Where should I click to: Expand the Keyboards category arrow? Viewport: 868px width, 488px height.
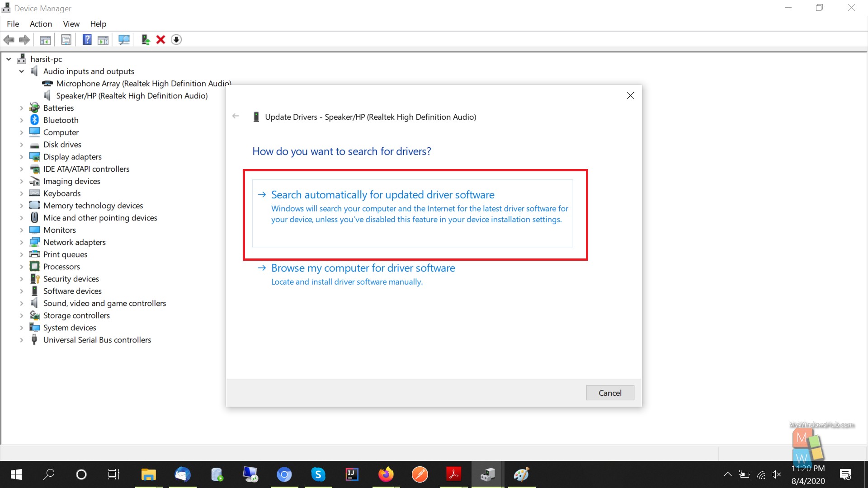tap(21, 193)
